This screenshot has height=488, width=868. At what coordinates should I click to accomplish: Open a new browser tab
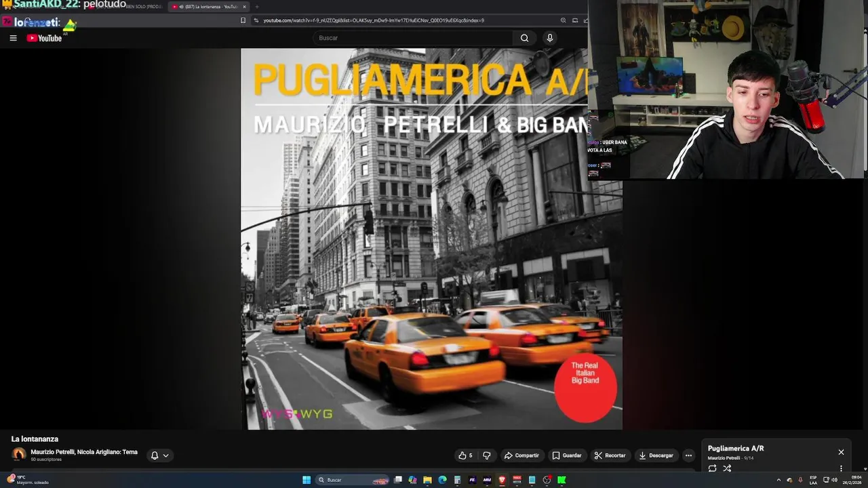coord(256,7)
